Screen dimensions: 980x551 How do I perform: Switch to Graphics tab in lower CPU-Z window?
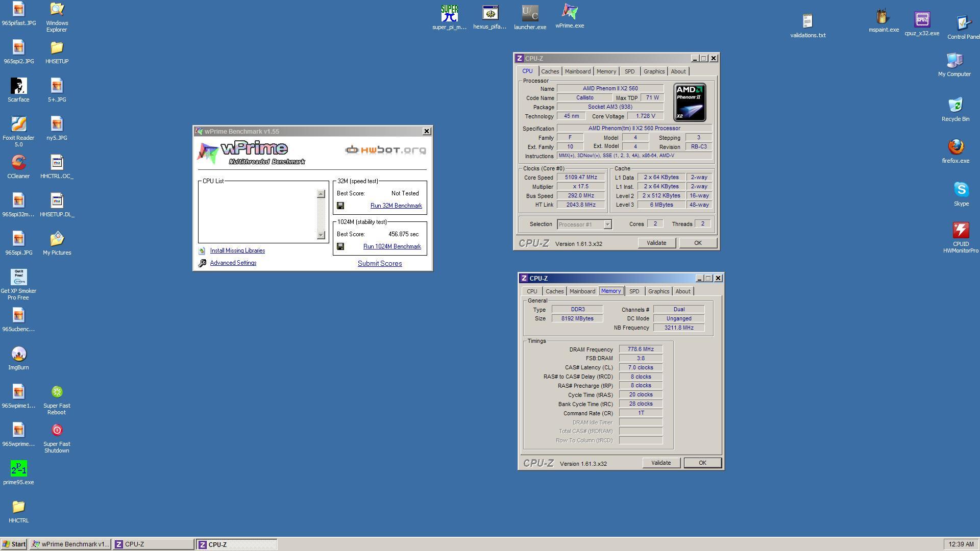[658, 291]
